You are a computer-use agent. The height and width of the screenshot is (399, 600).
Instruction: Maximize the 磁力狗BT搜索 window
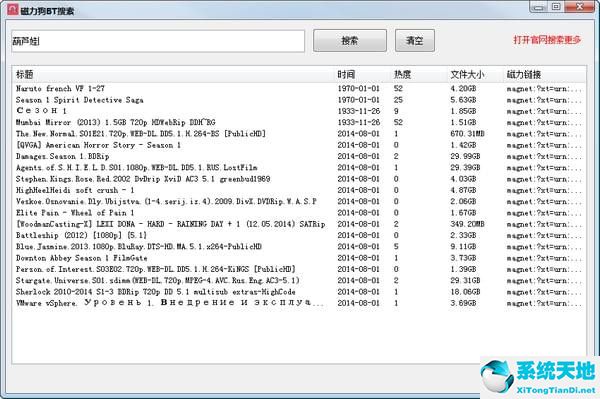[556, 7]
